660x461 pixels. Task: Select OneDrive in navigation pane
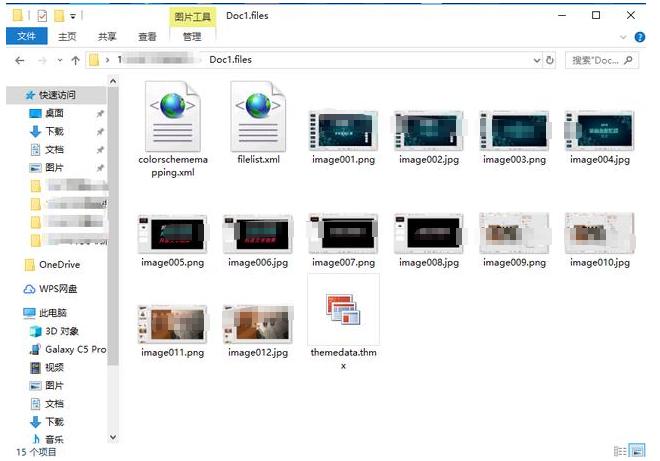pos(59,265)
